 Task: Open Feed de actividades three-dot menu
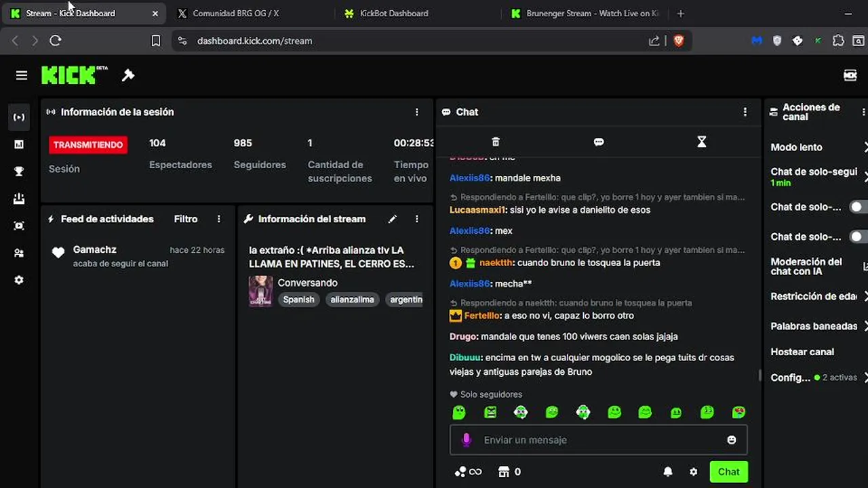click(218, 219)
